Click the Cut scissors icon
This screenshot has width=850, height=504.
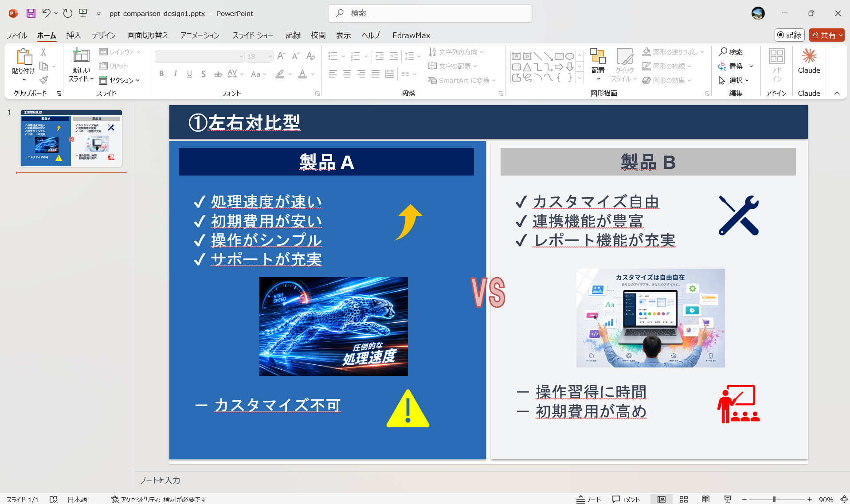tap(43, 52)
